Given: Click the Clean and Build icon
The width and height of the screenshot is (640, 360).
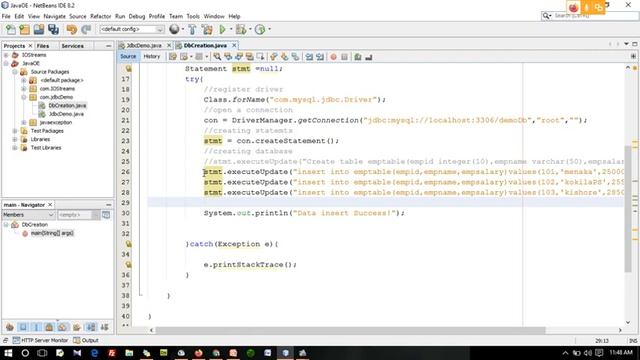Looking at the screenshot, I should (x=207, y=29).
